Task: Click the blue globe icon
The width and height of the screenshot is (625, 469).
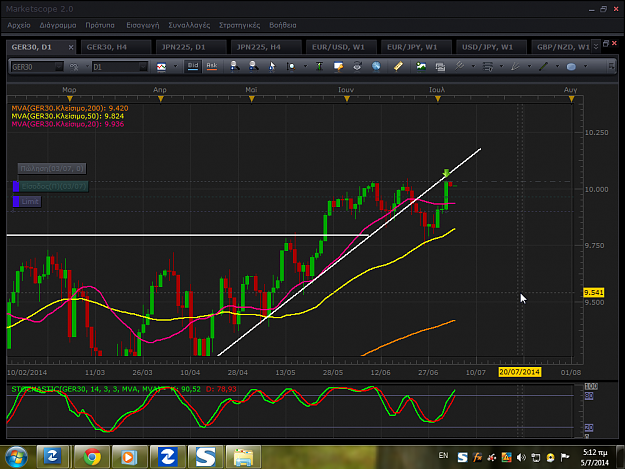Action: 376,66
